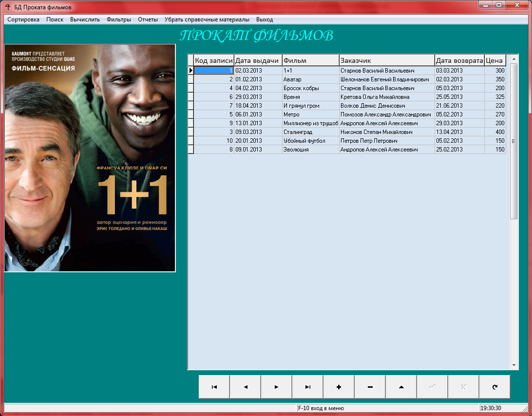Go to next record navigator button
The width and height of the screenshot is (532, 416).
(277, 386)
